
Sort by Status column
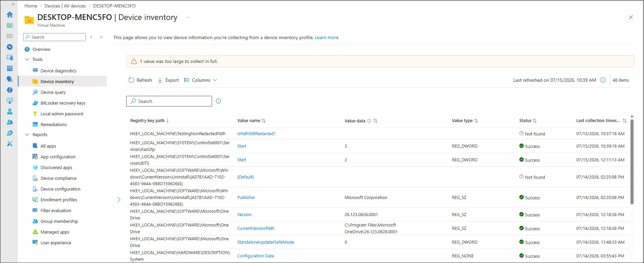[x=528, y=121]
